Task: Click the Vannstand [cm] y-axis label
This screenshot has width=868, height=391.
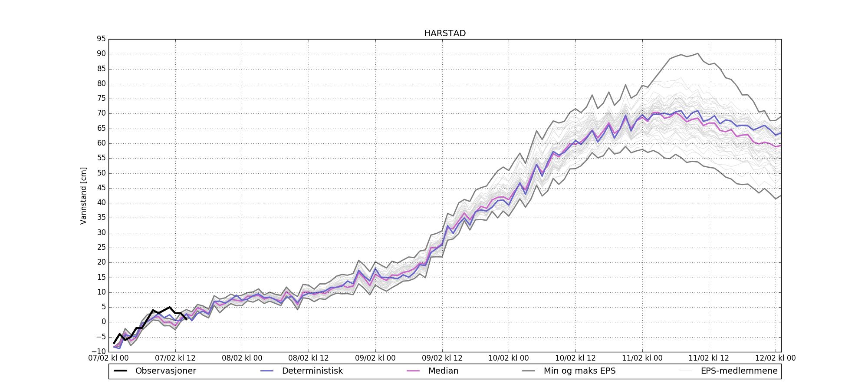Action: point(83,195)
